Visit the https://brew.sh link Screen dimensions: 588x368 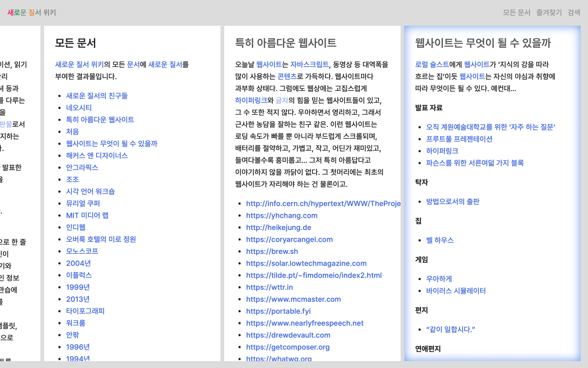[x=272, y=251]
